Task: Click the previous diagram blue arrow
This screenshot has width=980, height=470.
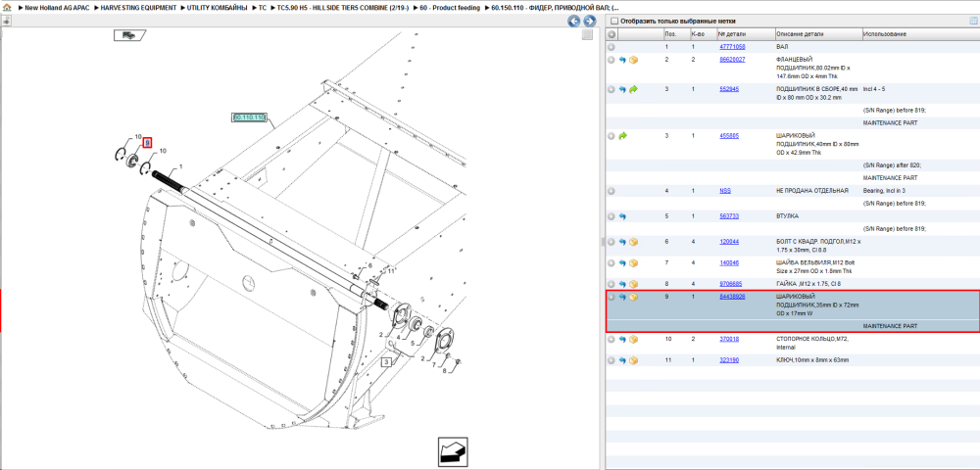Action: click(x=573, y=22)
